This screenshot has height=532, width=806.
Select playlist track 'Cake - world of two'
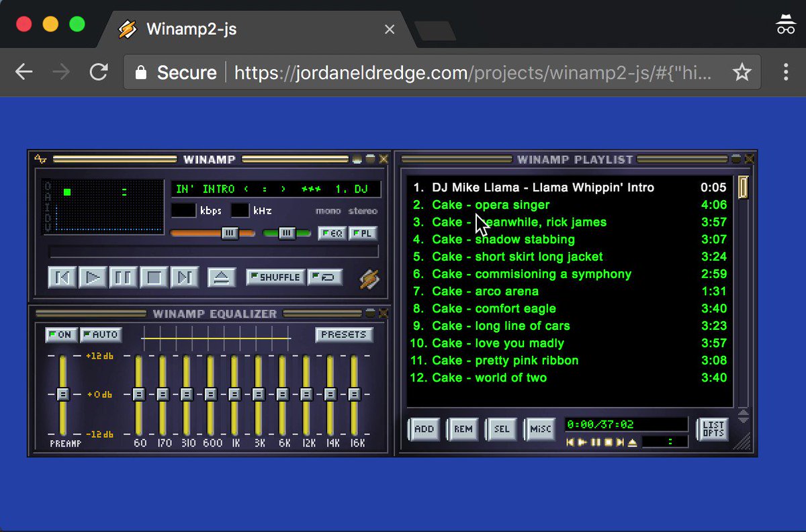coord(568,378)
